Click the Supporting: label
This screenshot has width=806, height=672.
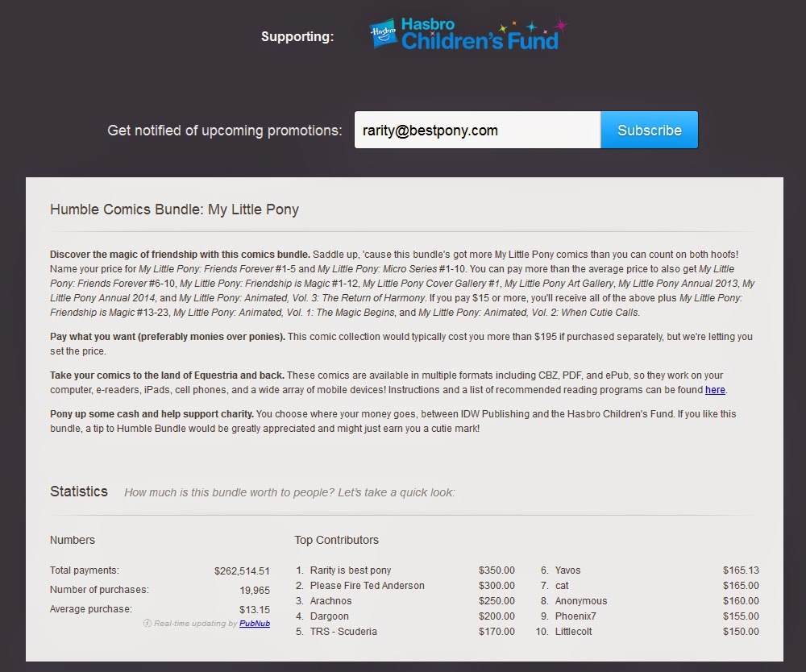pyautogui.click(x=297, y=36)
